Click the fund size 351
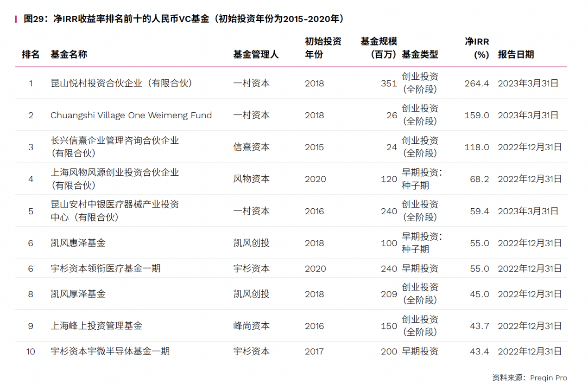 389,83
